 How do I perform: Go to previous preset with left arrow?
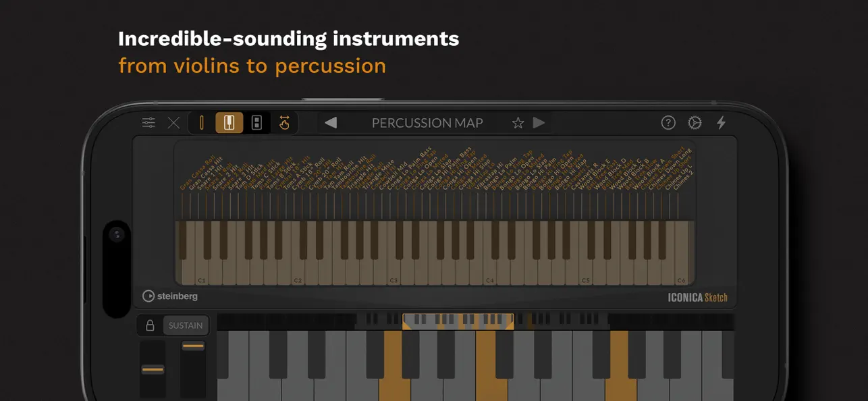(331, 123)
